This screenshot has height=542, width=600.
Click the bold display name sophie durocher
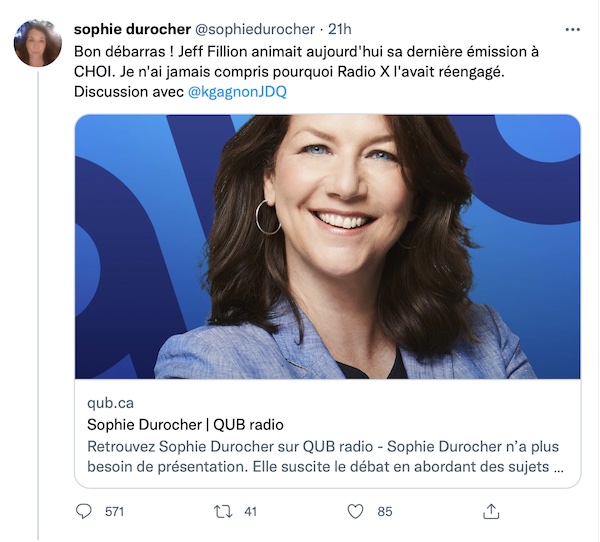[132, 29]
